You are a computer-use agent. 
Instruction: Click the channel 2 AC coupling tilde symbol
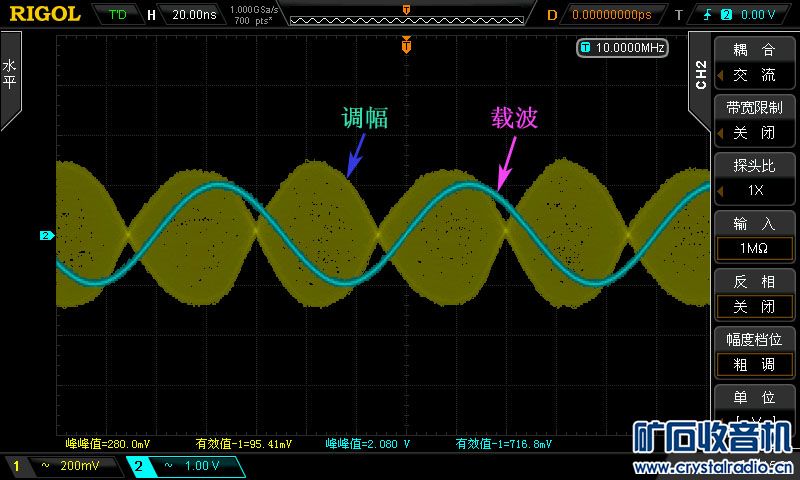[x=169, y=465]
